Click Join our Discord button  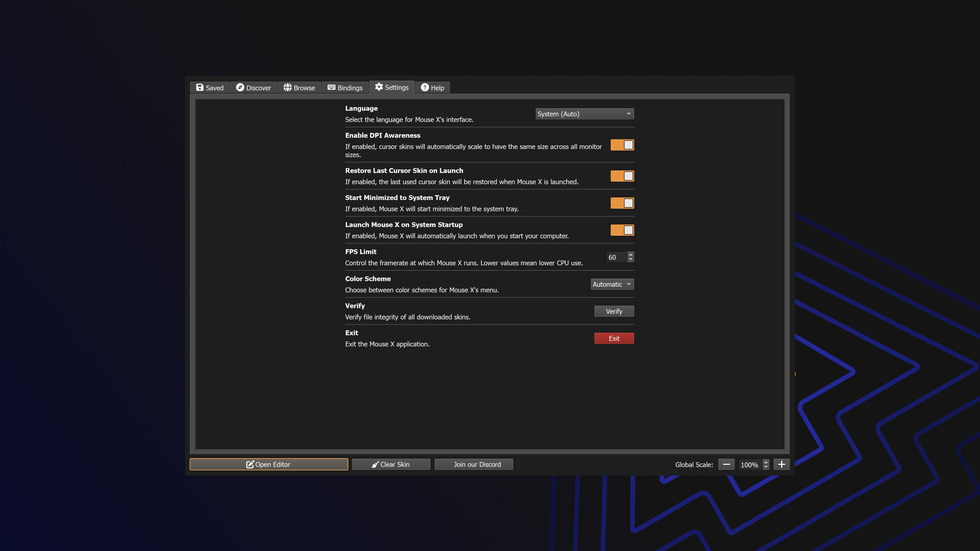point(474,464)
